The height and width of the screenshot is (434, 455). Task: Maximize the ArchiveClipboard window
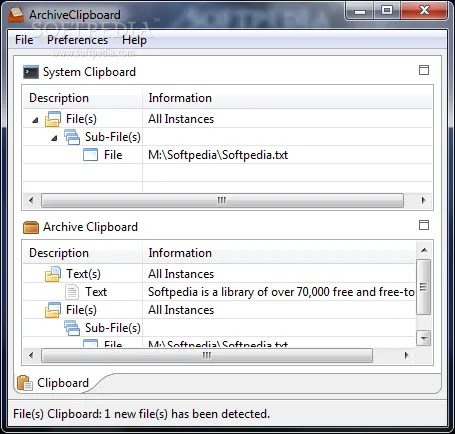(x=387, y=11)
